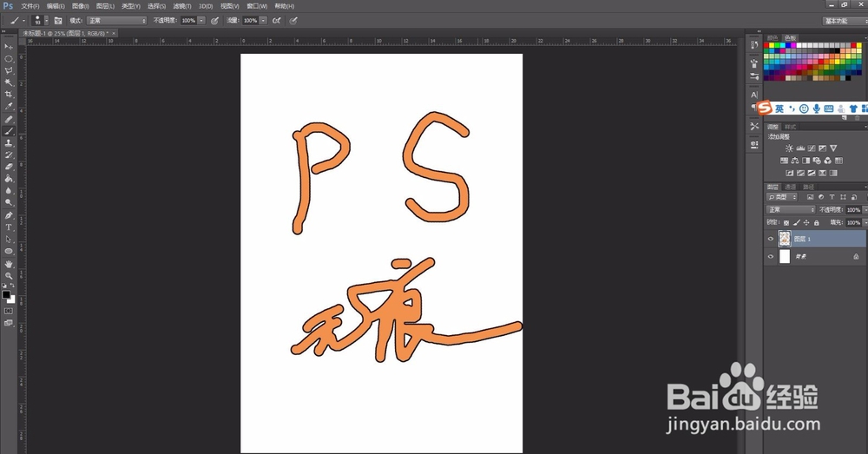Open the 不透明度 opacity slider arrow in options bar
Viewport: 868px width, 454px height.
pyautogui.click(x=201, y=21)
